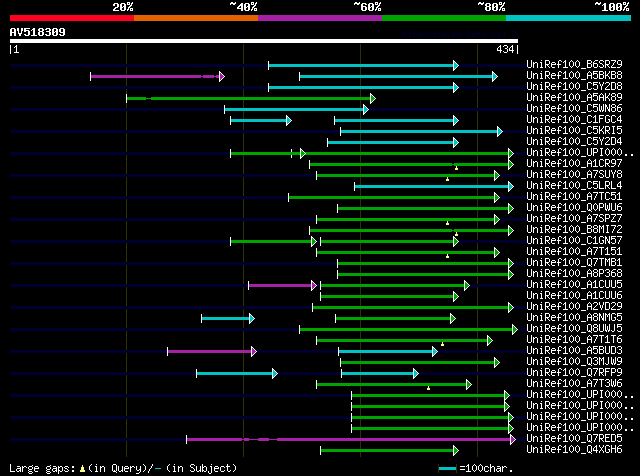This screenshot has height=476, width=640.
Task: Click the shorter cyan bar for A8NMG5
Action: 228,318
